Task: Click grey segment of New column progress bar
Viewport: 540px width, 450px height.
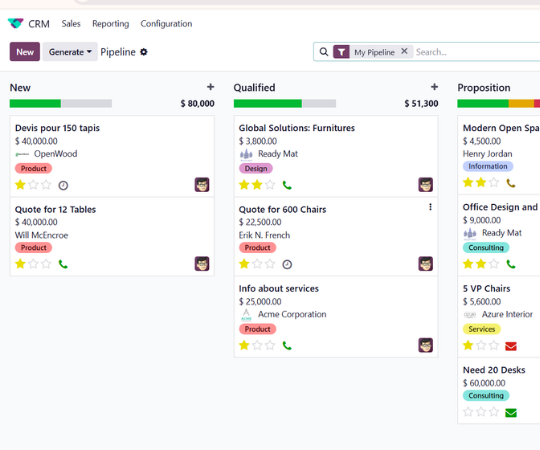Action: (86, 103)
